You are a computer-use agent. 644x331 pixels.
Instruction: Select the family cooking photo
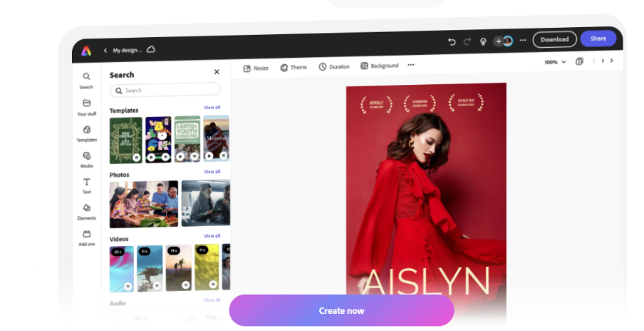[144, 204]
